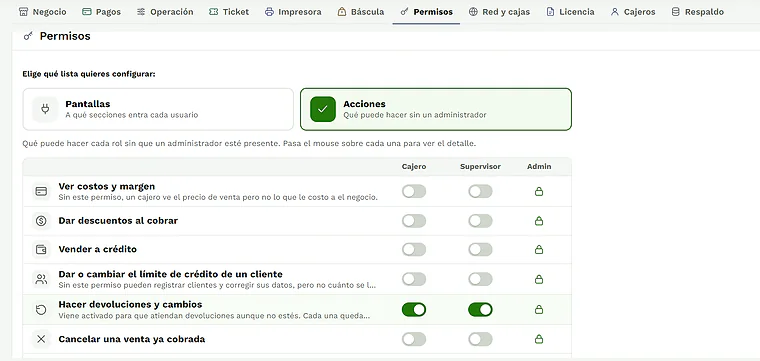Switch to the Pagos tab
This screenshot has height=361, width=760.
pos(102,12)
